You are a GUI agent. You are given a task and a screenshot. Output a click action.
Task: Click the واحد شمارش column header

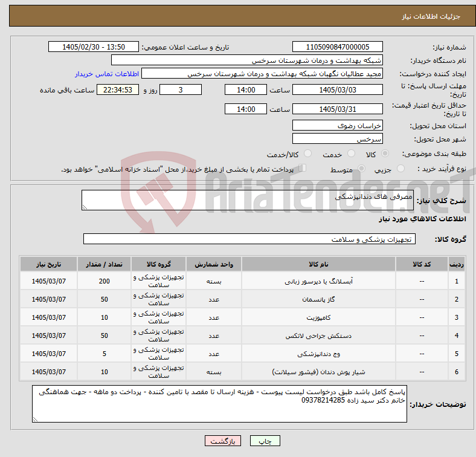[x=214, y=264]
